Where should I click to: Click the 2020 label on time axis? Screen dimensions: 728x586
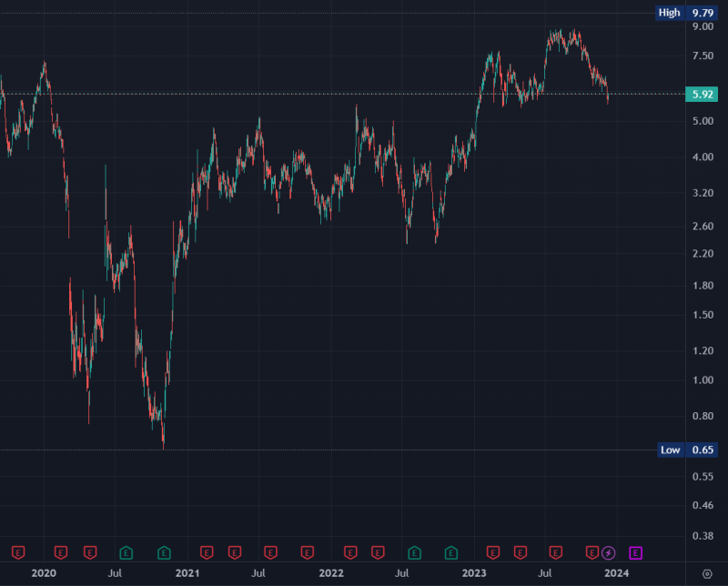click(44, 572)
